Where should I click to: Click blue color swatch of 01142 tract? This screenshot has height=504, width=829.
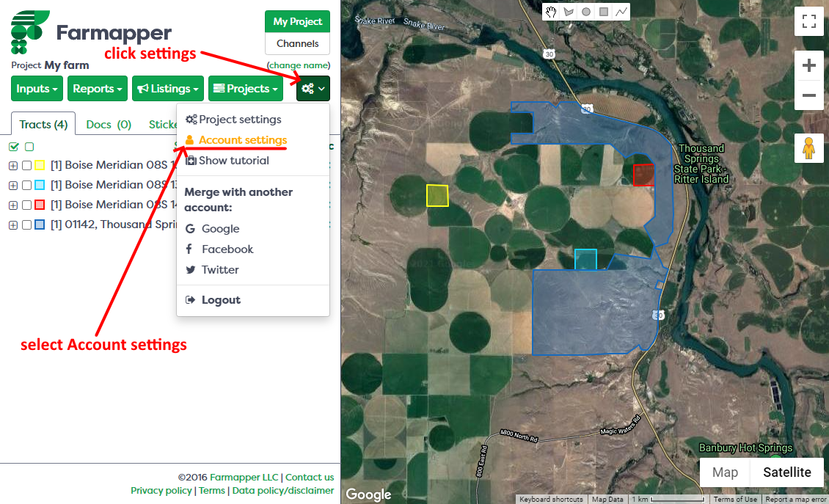40,224
